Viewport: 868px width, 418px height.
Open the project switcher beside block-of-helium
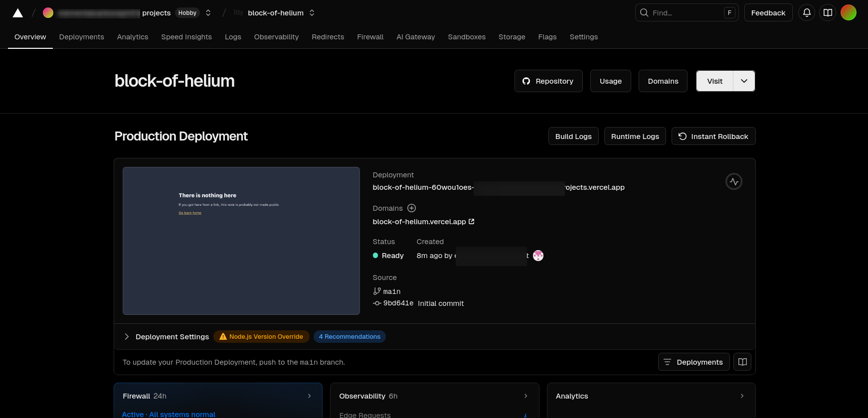312,13
